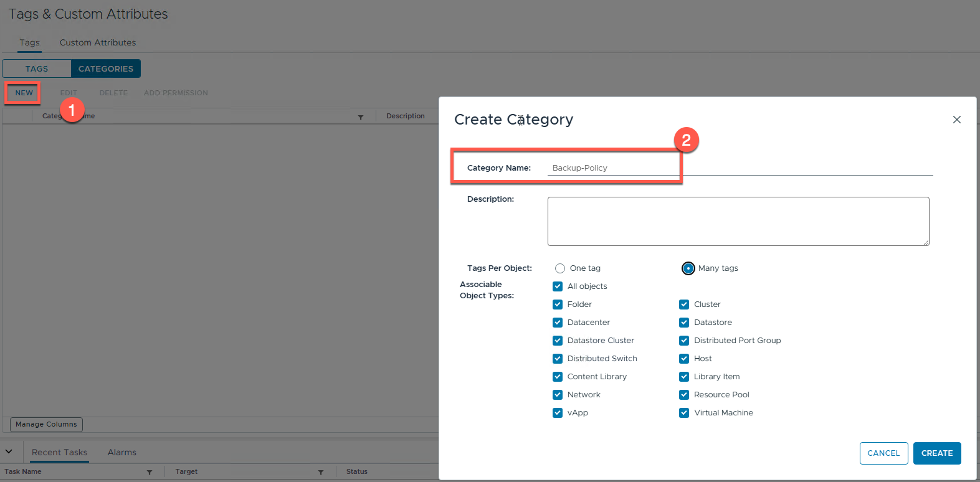The height and width of the screenshot is (482, 980).
Task: Switch to the Custom Attributes tab
Action: [x=98, y=42]
